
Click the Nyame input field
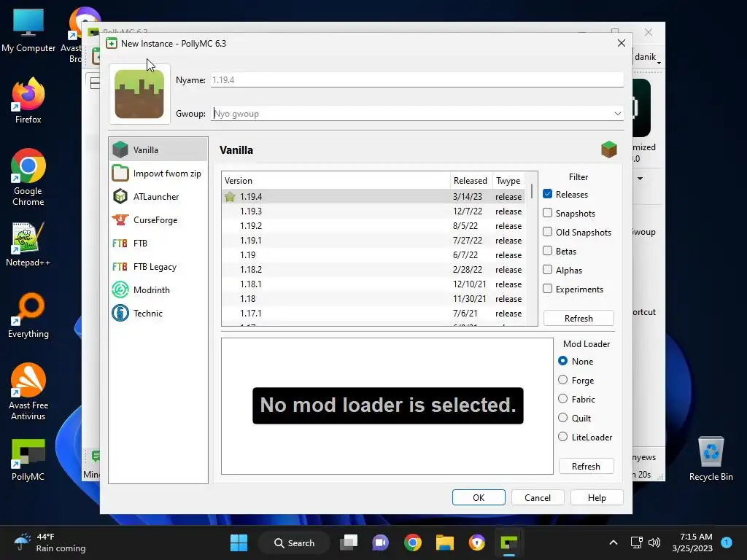tap(417, 80)
